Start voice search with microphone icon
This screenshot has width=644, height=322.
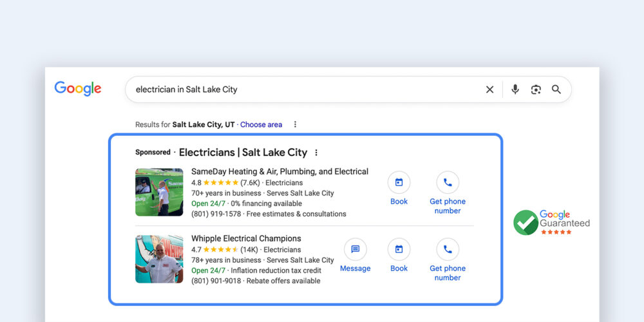pyautogui.click(x=515, y=90)
